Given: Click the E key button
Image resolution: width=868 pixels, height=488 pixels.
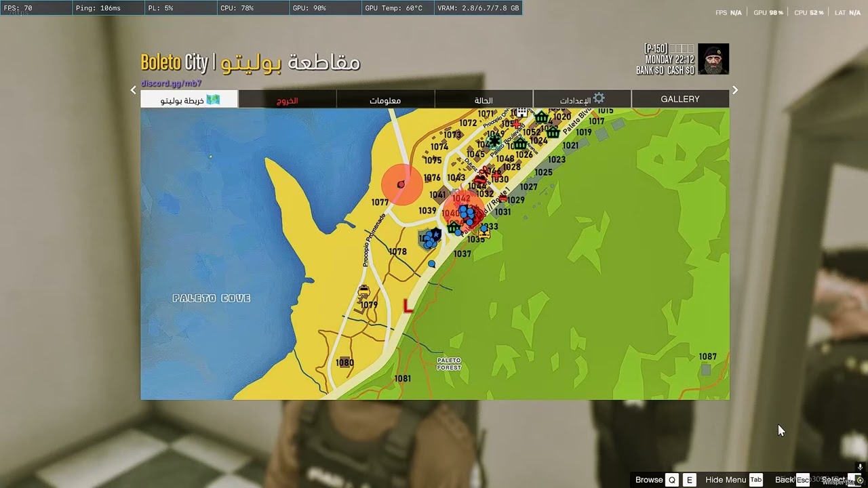Looking at the screenshot, I should click(689, 480).
